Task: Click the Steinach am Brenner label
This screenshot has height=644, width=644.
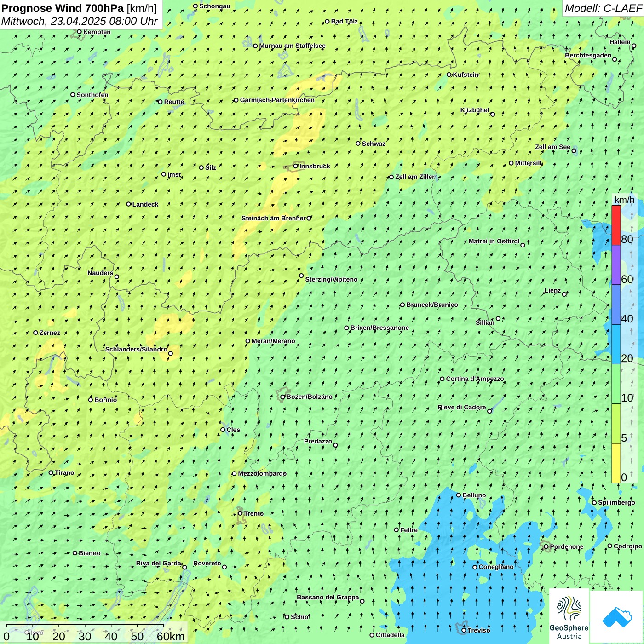Action: [274, 218]
